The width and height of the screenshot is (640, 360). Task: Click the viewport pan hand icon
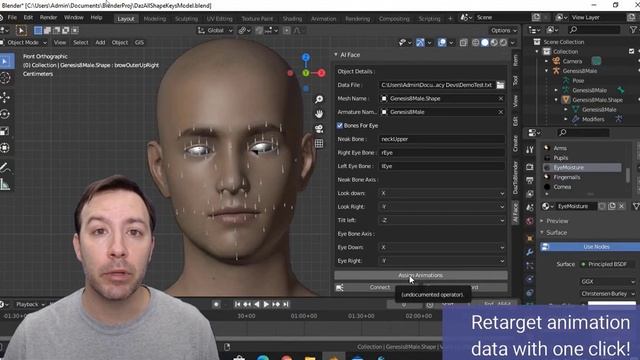319,114
